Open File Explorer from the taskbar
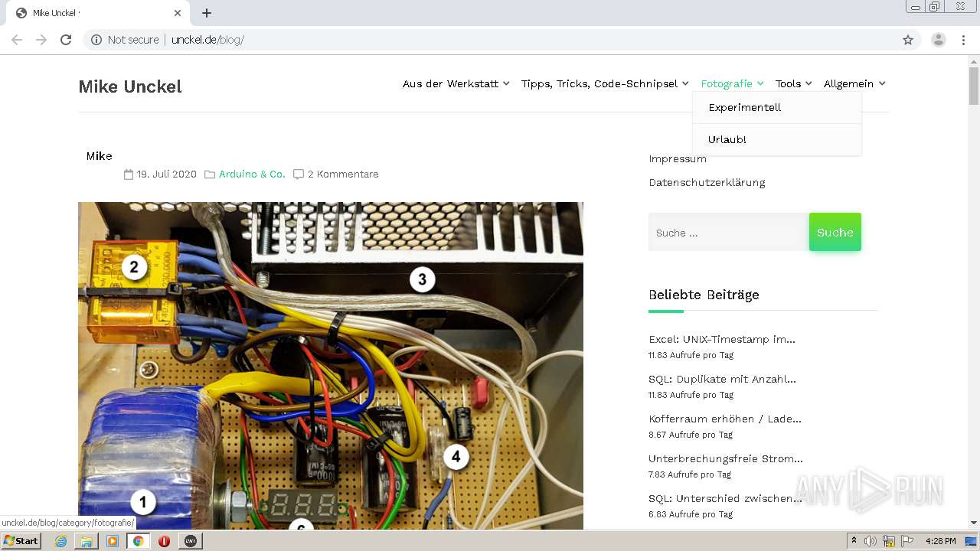The height and width of the screenshot is (551, 980). [x=87, y=541]
